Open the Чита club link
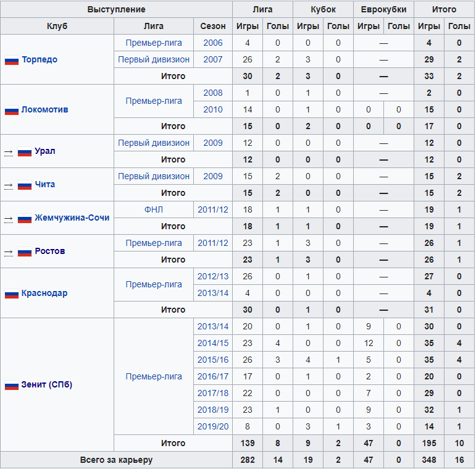 point(45,184)
